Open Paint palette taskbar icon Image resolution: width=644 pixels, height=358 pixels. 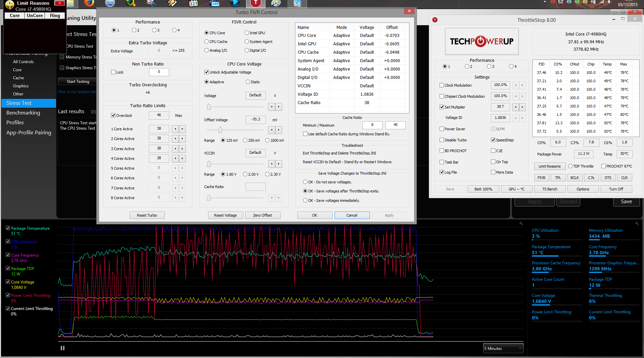point(276,3)
